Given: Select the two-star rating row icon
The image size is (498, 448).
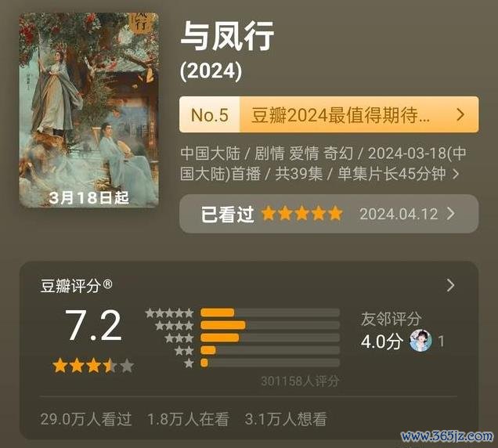Looking at the screenshot, I should coord(184,350).
